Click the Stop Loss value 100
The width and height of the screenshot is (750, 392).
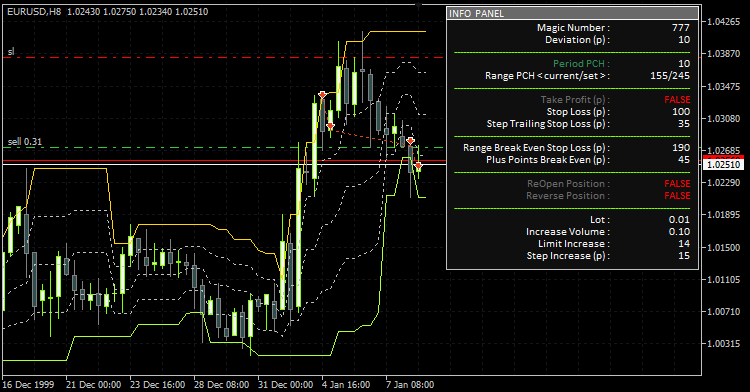tap(681, 112)
